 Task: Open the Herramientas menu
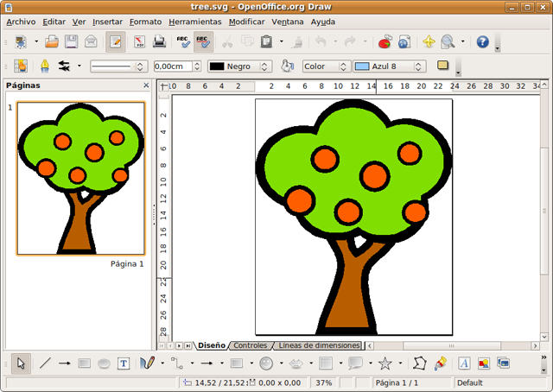pos(195,21)
